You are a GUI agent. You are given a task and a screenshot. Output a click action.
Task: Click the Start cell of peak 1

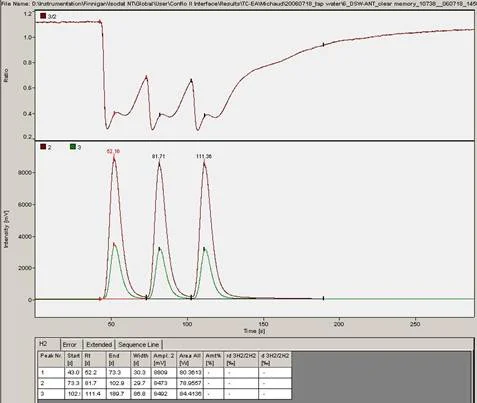(x=73, y=372)
